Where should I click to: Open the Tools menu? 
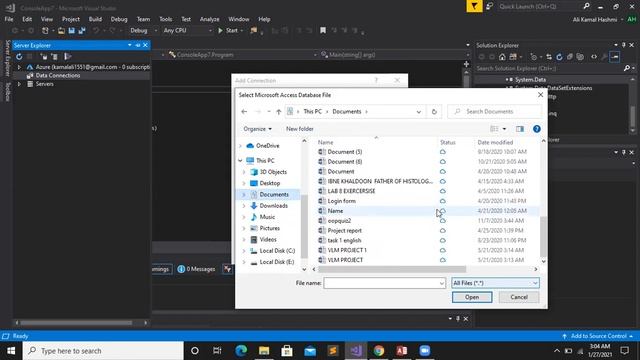point(166,19)
